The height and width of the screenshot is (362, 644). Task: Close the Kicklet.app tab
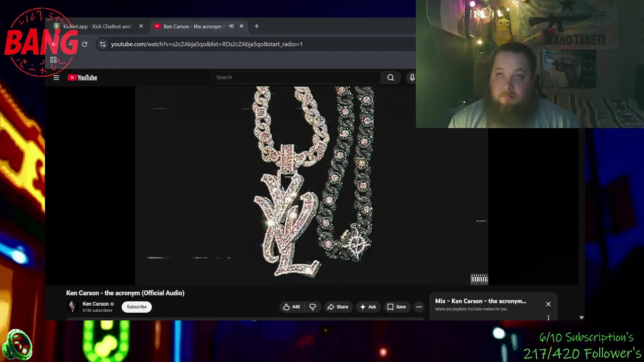141,26
